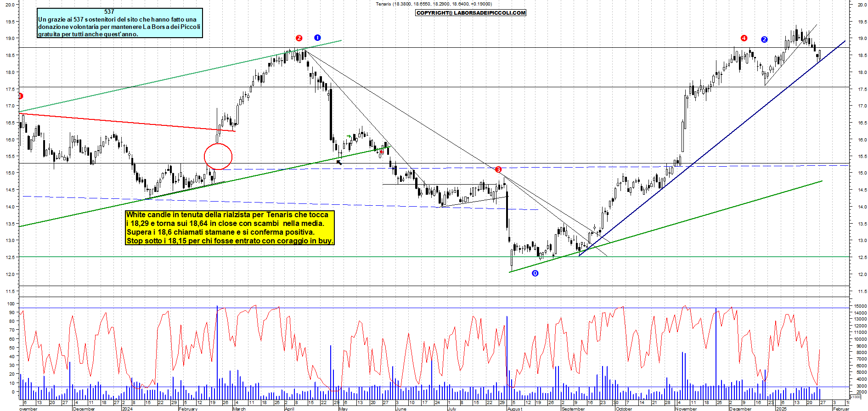Viewport: 868px width, 411px height.
Task: Click the 'Februar' label at the axis end
Action: (x=841, y=409)
